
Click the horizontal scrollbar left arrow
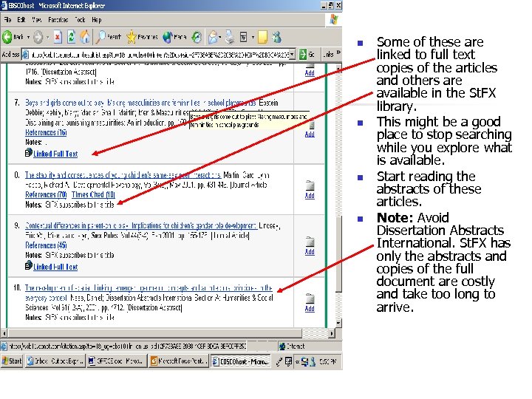click(x=4, y=333)
